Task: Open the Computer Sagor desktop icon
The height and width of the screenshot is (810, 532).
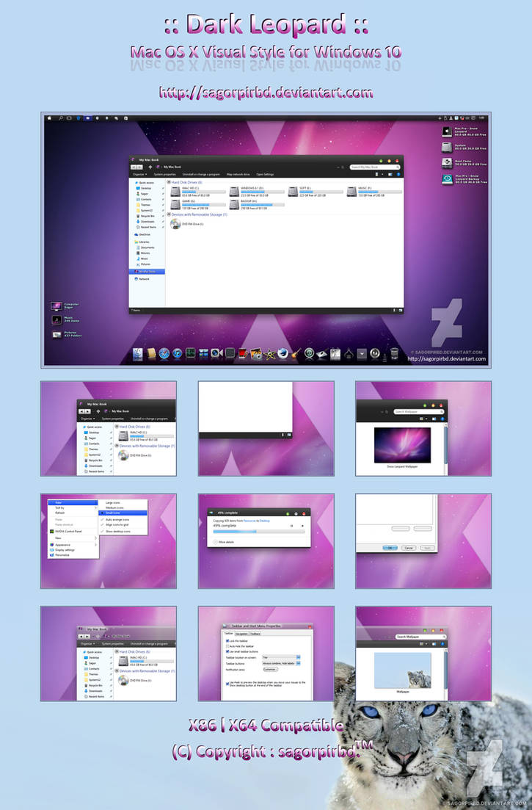Action: (65, 305)
